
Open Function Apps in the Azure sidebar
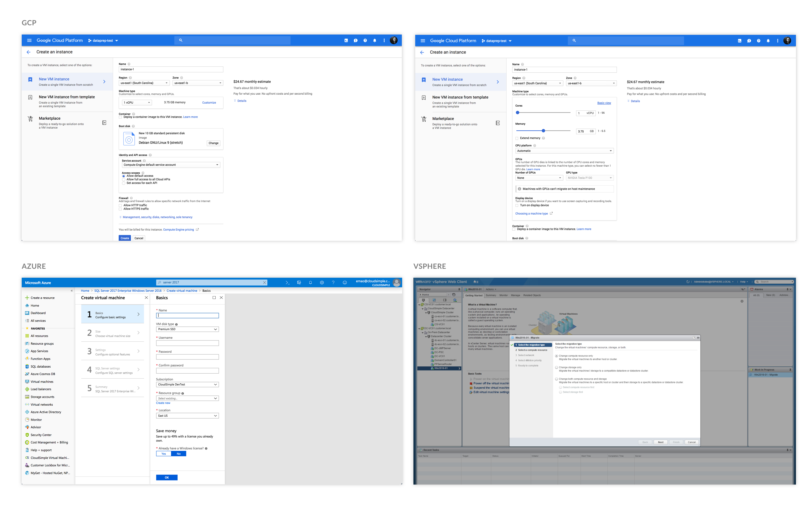pyautogui.click(x=37, y=359)
